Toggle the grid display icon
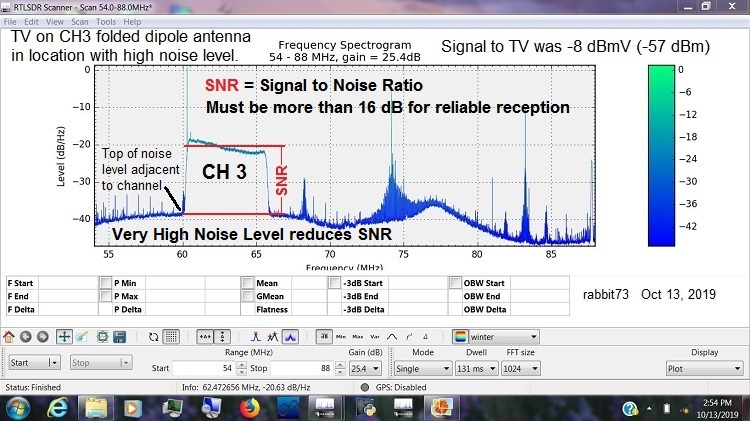 (x=171, y=336)
